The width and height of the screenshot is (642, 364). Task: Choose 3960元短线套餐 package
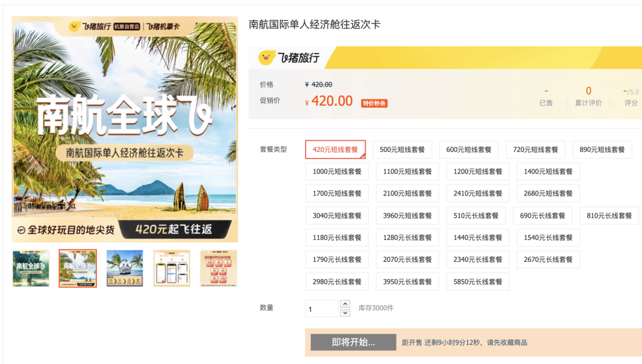click(407, 216)
